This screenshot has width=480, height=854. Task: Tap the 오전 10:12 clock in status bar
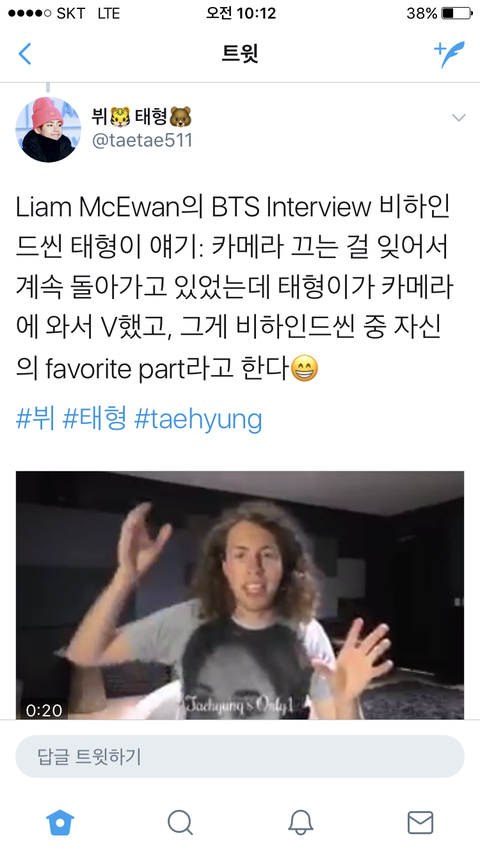point(240,13)
